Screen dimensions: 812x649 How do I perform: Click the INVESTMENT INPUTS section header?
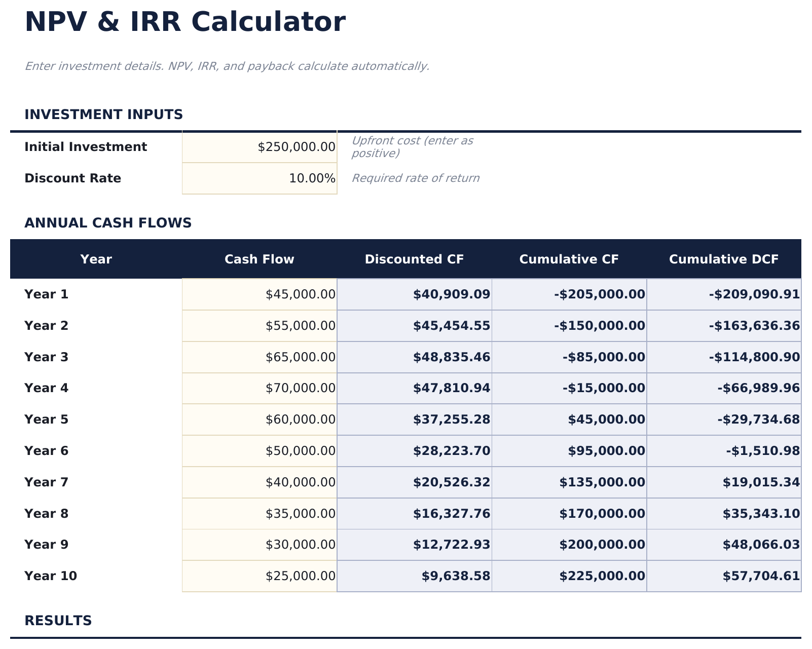[103, 114]
